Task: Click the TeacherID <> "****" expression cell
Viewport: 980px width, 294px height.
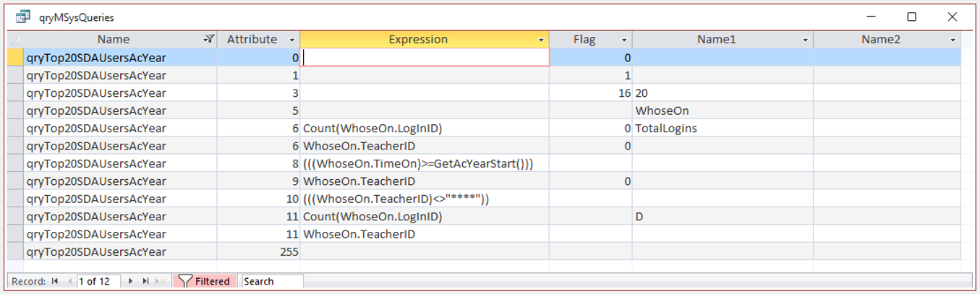Action: click(425, 199)
